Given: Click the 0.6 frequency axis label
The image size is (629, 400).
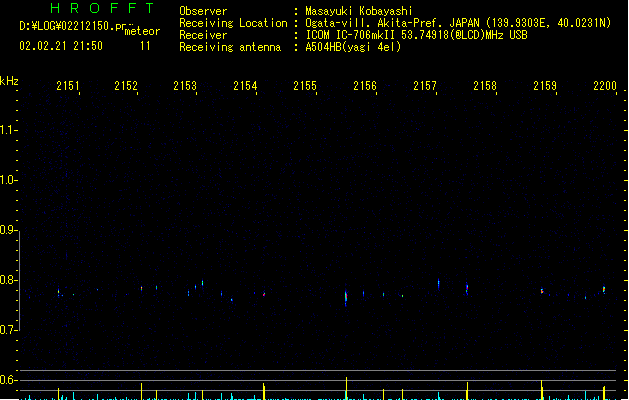Looking at the screenshot, I should 7,380.
